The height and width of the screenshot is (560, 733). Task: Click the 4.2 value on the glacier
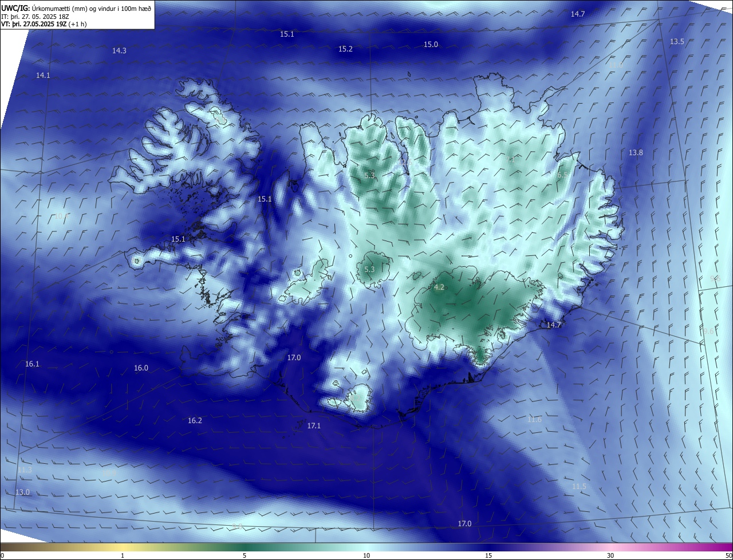pyautogui.click(x=439, y=287)
